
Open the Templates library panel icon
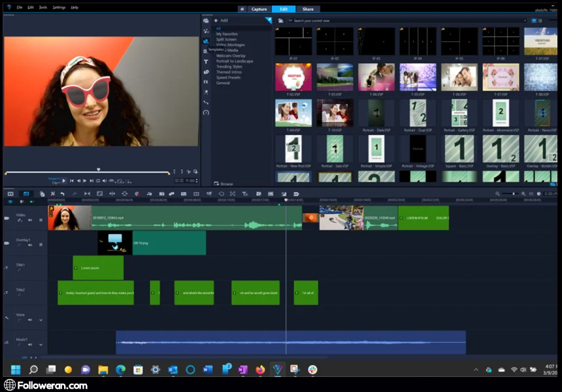[x=206, y=41]
